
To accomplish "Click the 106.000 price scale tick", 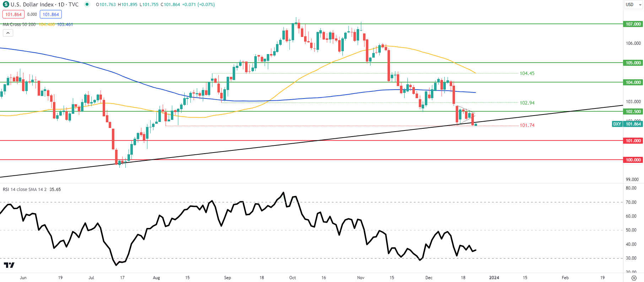I will [x=633, y=43].
